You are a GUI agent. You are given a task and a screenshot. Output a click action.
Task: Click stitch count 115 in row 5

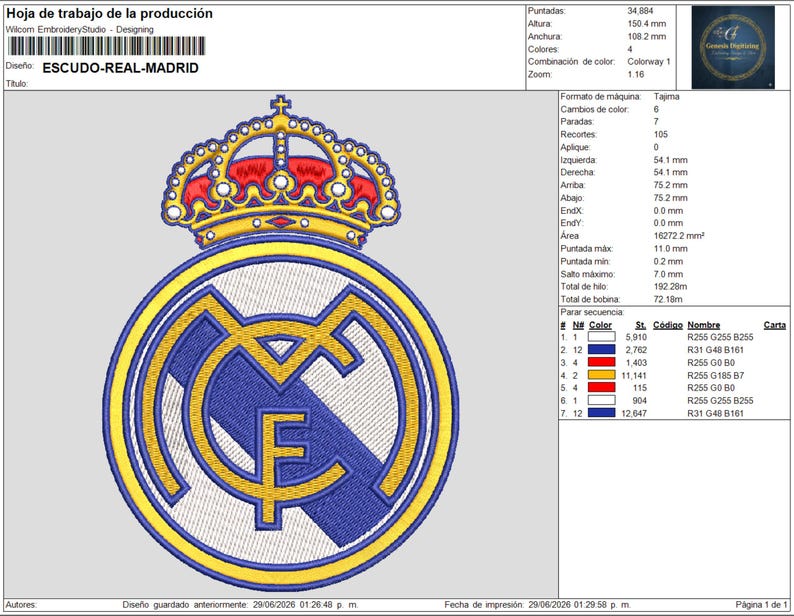pos(640,388)
